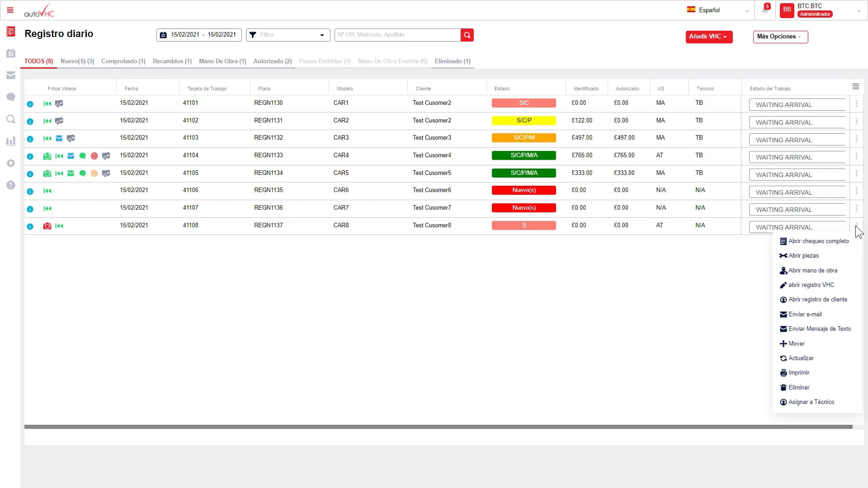Toggle the hamburger menu at top left
This screenshot has height=488, width=868.
coord(10,10)
